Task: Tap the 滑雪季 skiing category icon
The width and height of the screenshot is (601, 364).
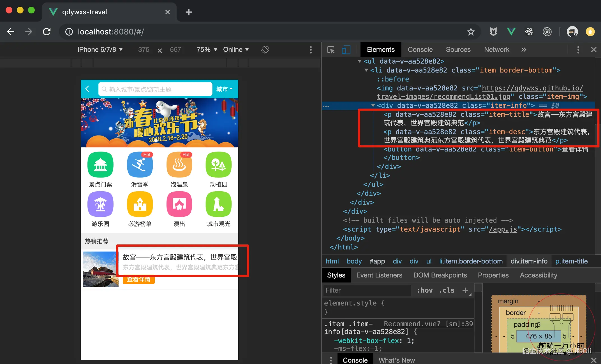Action: tap(140, 165)
